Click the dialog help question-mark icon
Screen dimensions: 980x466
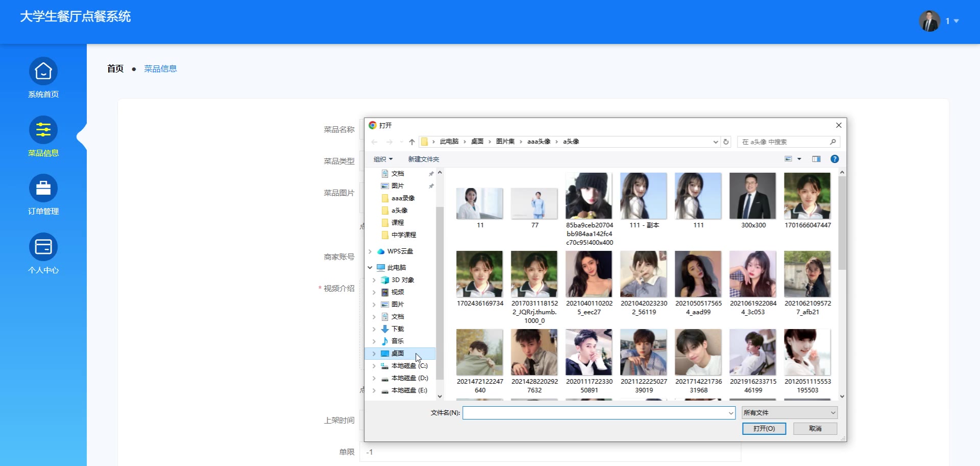pyautogui.click(x=835, y=159)
